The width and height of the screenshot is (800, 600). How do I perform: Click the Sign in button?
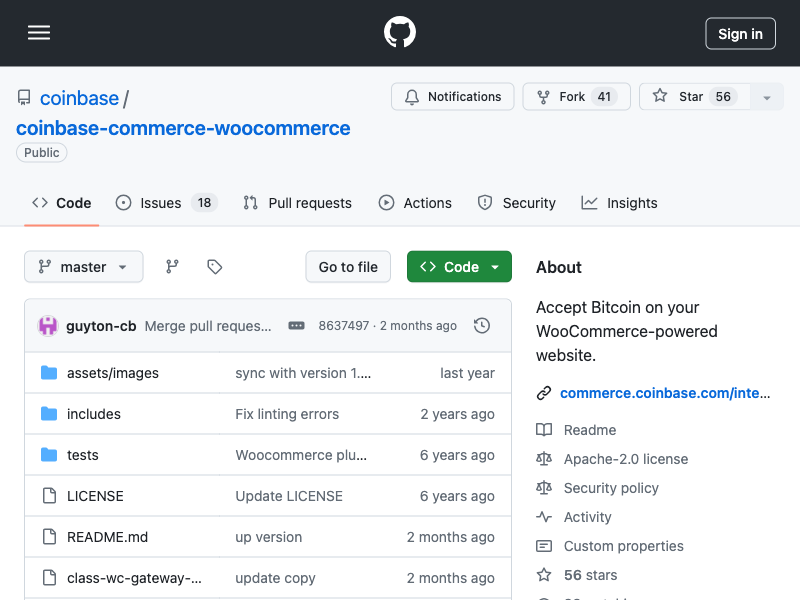point(740,34)
